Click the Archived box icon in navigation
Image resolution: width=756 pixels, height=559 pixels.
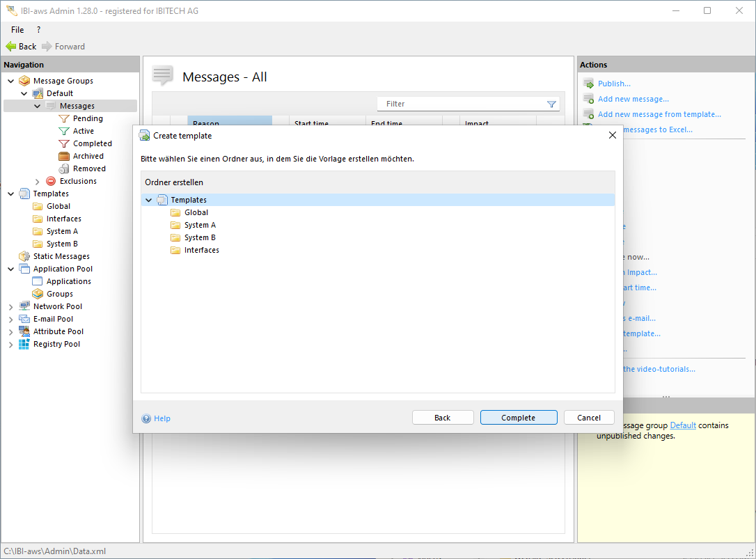(x=64, y=156)
